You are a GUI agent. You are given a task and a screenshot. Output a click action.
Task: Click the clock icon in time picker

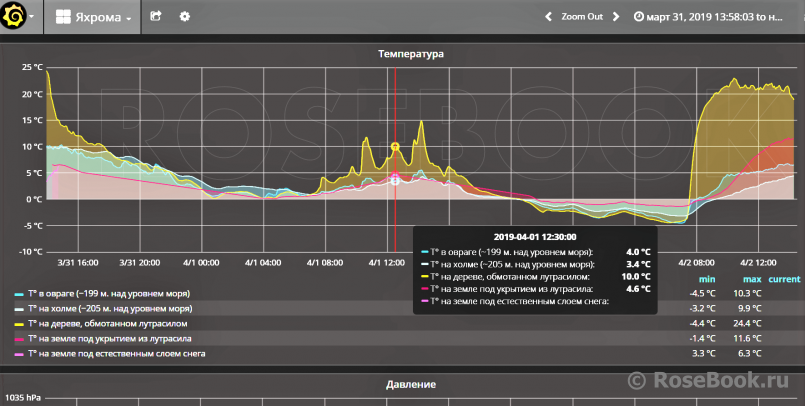pos(640,17)
